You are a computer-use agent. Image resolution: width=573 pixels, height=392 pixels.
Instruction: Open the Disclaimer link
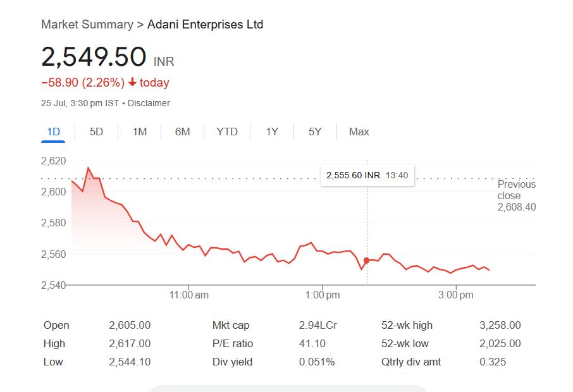tap(149, 103)
